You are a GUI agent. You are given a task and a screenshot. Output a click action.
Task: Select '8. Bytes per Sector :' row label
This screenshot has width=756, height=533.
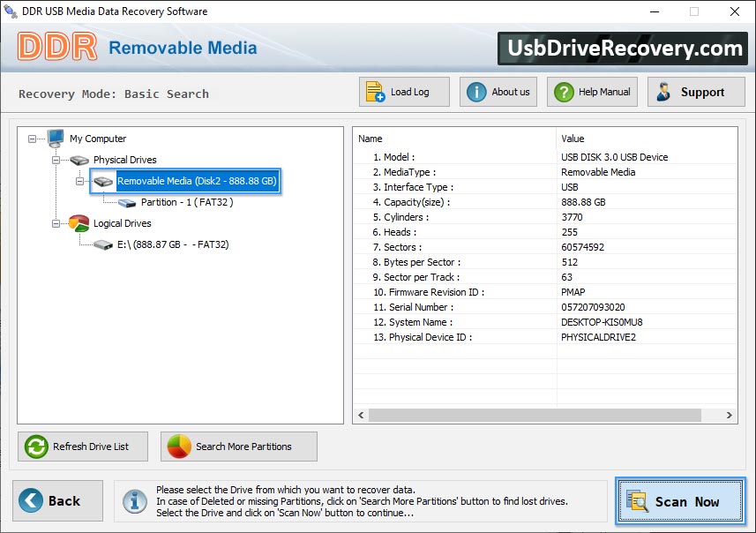(416, 262)
